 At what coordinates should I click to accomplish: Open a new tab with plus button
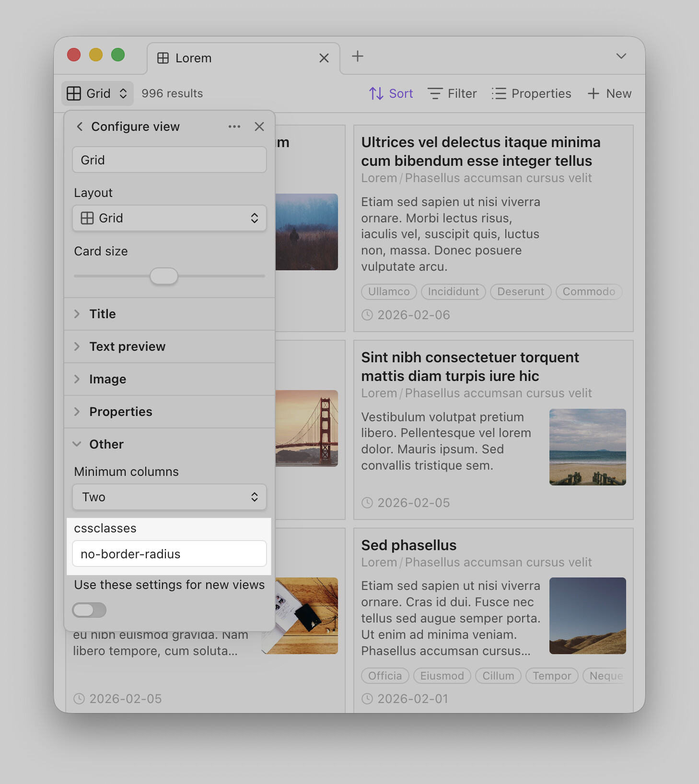coord(358,57)
